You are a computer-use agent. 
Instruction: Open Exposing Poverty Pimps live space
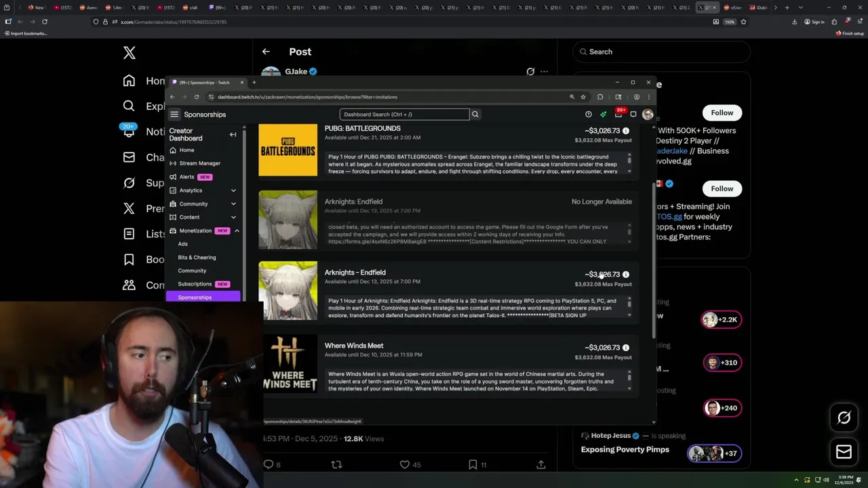(x=625, y=449)
